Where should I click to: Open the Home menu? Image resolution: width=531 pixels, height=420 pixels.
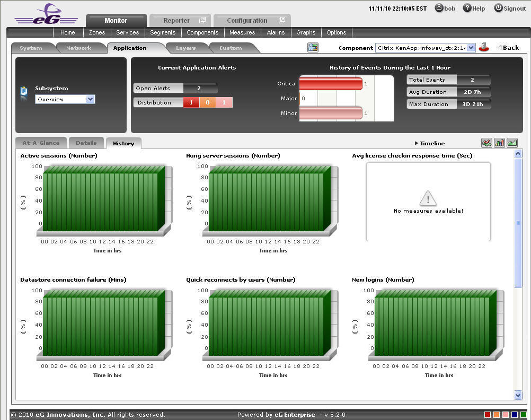point(68,32)
